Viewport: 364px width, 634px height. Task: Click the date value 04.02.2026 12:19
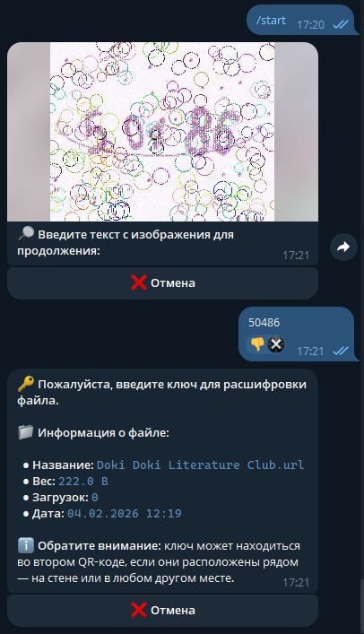124,514
